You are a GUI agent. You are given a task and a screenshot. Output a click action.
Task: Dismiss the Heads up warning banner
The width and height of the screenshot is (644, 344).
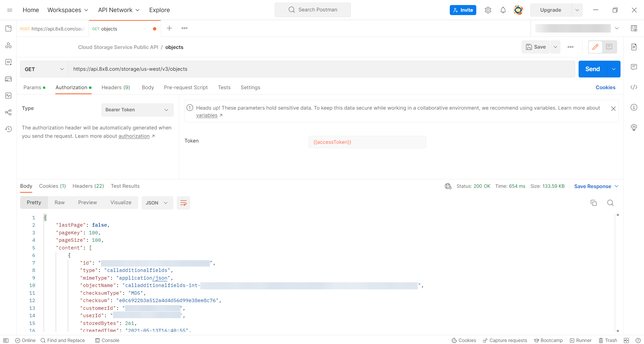(613, 109)
